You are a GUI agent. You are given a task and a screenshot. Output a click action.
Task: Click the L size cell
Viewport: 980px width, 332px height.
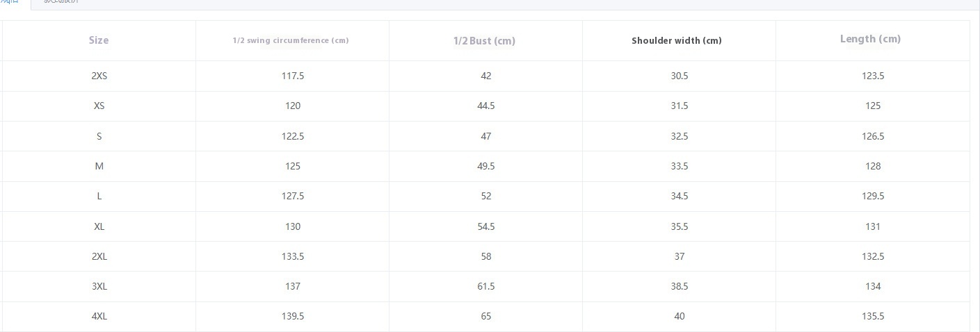[99, 196]
